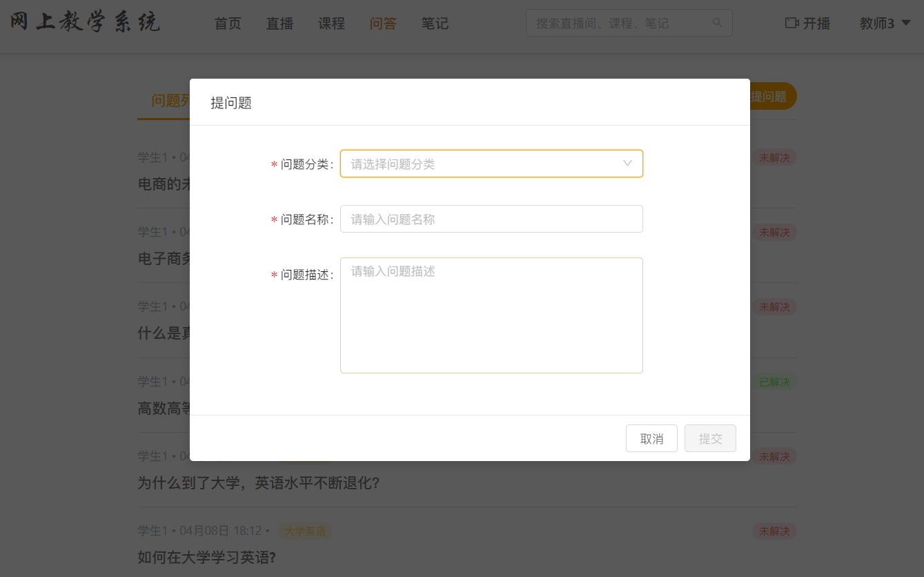This screenshot has height=577, width=924.
Task: Click the chevron in 问题分类 selector
Action: 627,164
